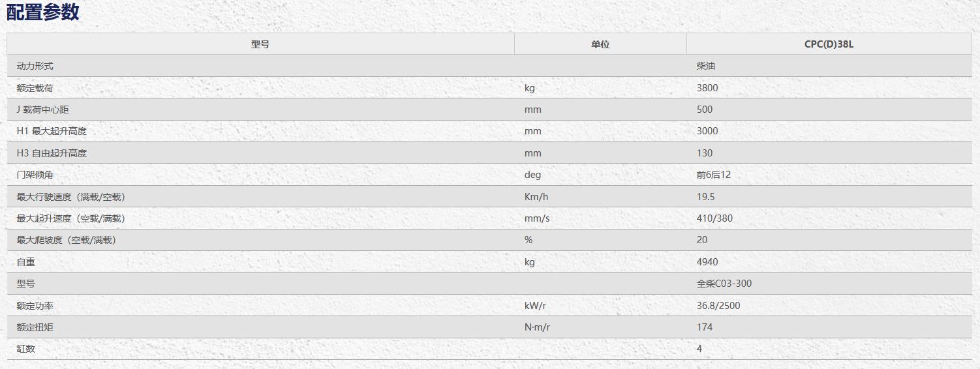Select the 36.8/2500 rated power value
980x369 pixels.
click(x=718, y=306)
